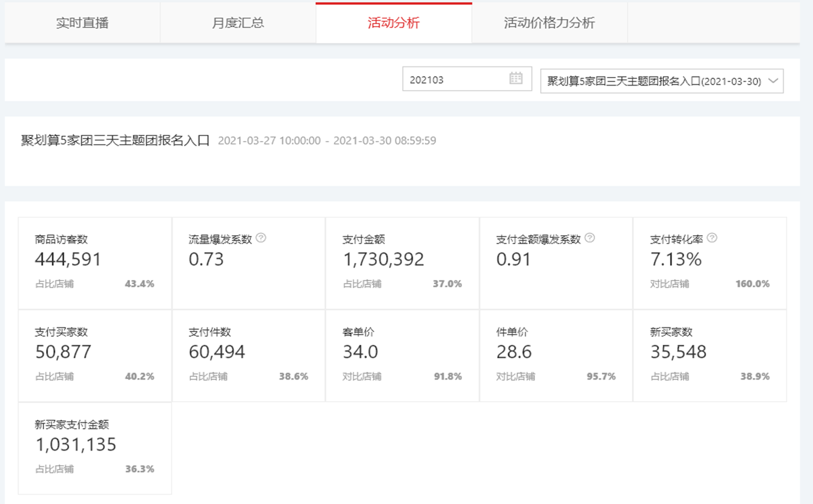The width and height of the screenshot is (813, 504).
Task: Click the 新买家数 card label
Action: click(671, 332)
